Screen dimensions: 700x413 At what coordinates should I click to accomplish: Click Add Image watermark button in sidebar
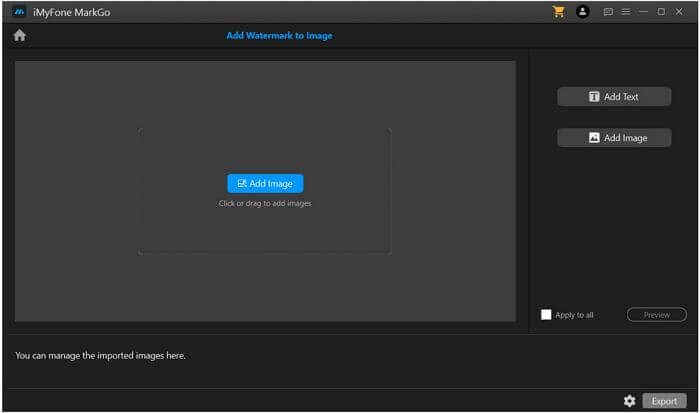614,138
